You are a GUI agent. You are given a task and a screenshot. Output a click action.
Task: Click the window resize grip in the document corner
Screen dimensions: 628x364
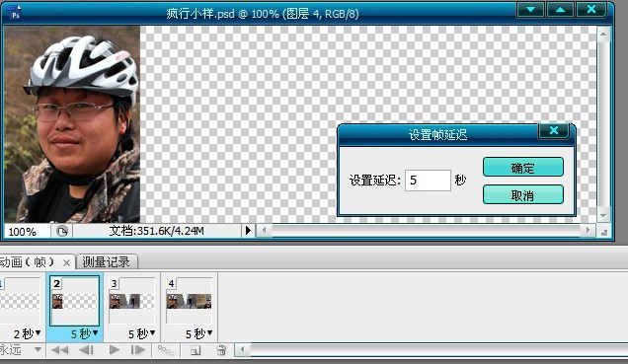[x=604, y=233]
